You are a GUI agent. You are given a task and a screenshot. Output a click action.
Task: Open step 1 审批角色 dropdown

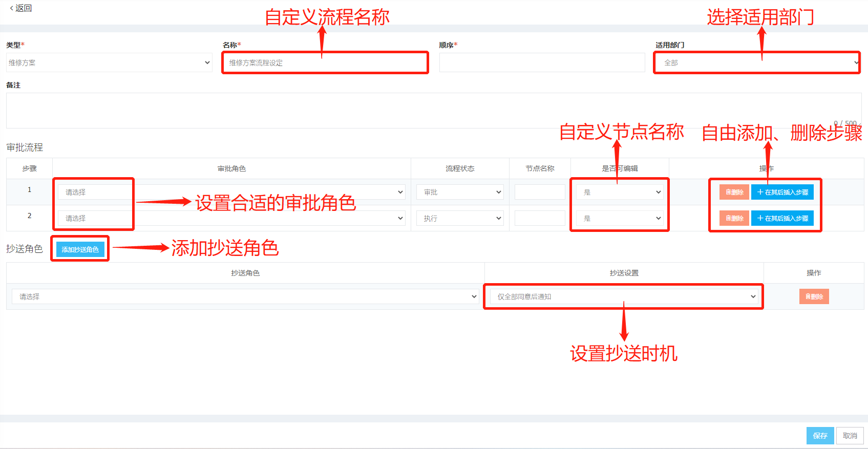231,192
